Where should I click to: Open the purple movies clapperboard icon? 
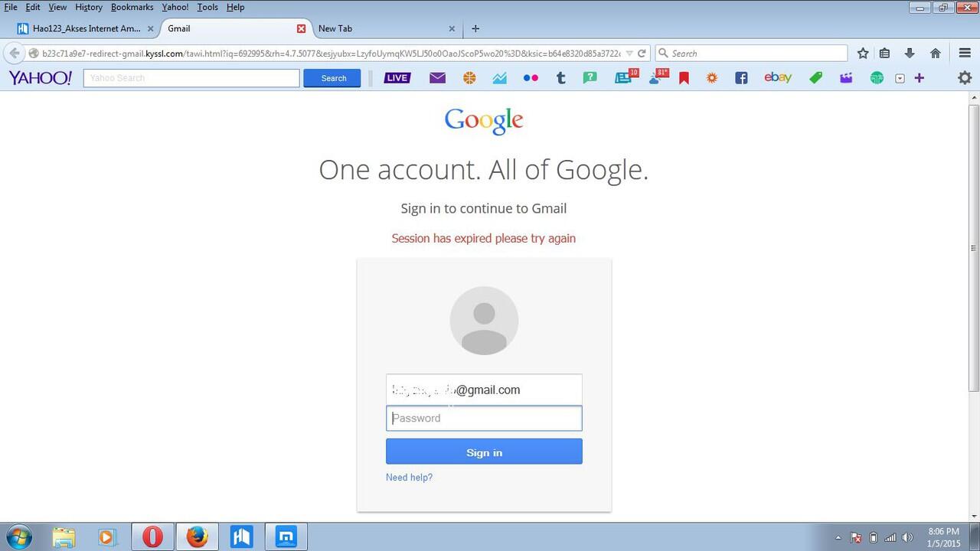(x=846, y=77)
